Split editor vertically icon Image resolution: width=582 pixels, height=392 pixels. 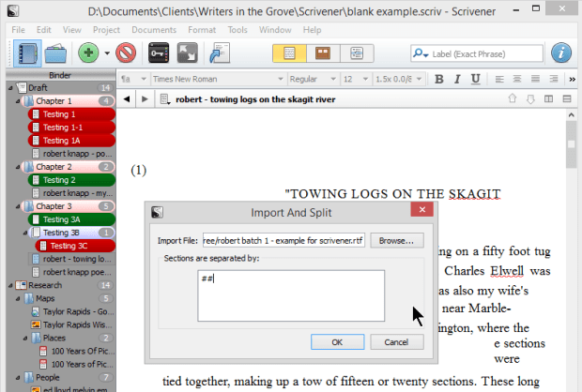[548, 98]
